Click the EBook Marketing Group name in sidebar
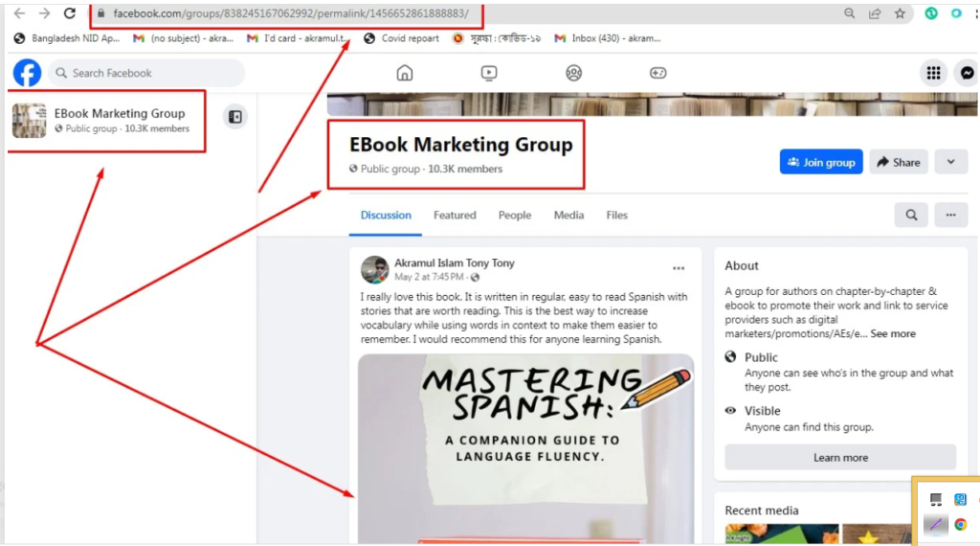Image resolution: width=980 pixels, height=546 pixels. 120,113
